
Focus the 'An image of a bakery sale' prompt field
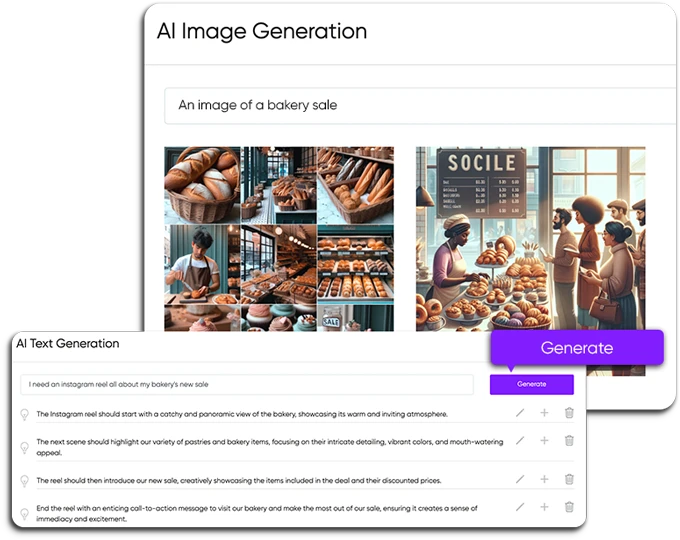pyautogui.click(x=421, y=105)
